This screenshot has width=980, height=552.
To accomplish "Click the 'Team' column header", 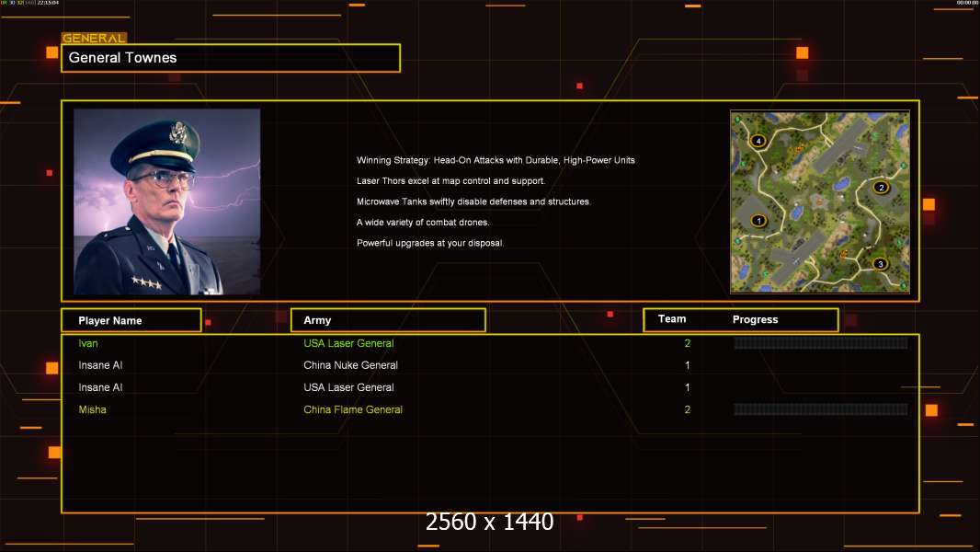I will pyautogui.click(x=672, y=319).
